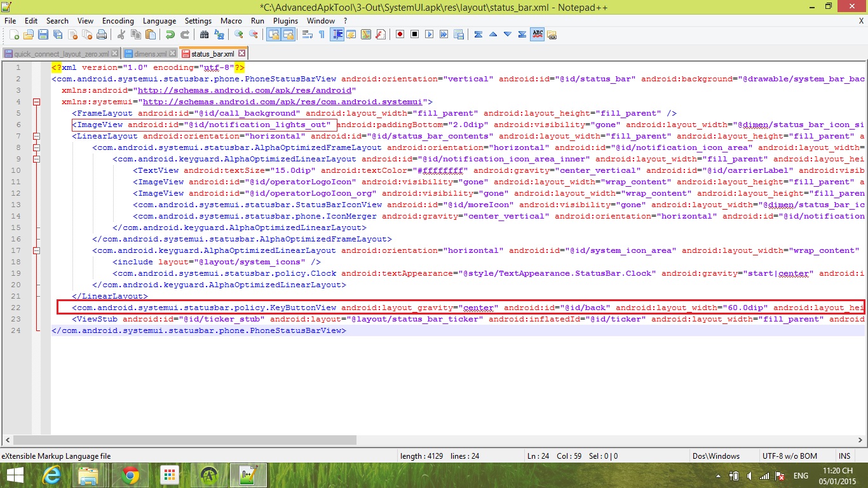Toggle INS insert mode in status bar
This screenshot has width=868, height=488.
pyautogui.click(x=844, y=456)
